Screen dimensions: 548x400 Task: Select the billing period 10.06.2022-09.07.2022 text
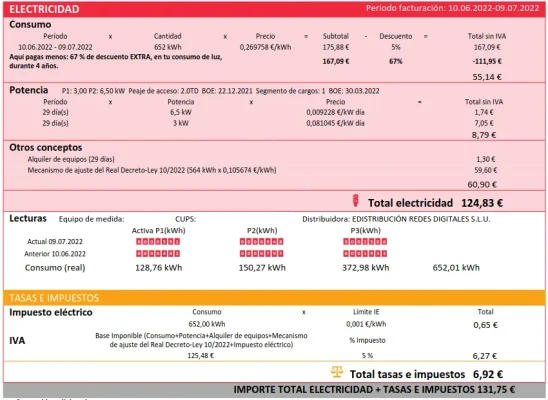[x=493, y=8]
